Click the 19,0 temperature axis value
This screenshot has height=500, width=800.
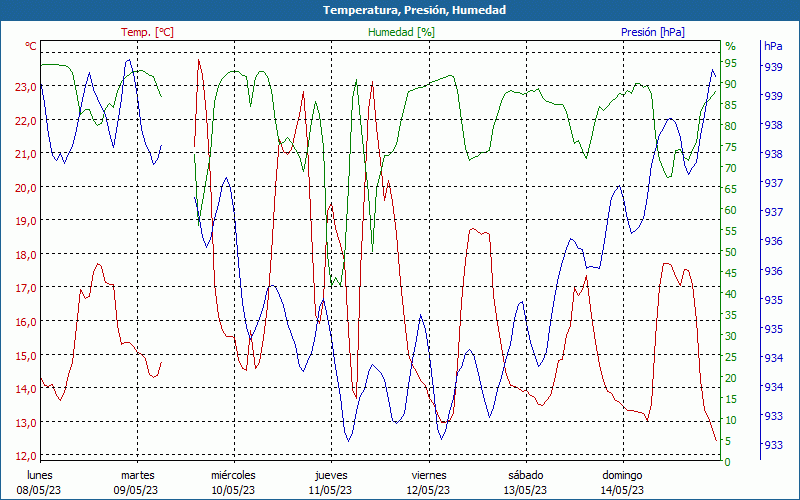(x=26, y=221)
